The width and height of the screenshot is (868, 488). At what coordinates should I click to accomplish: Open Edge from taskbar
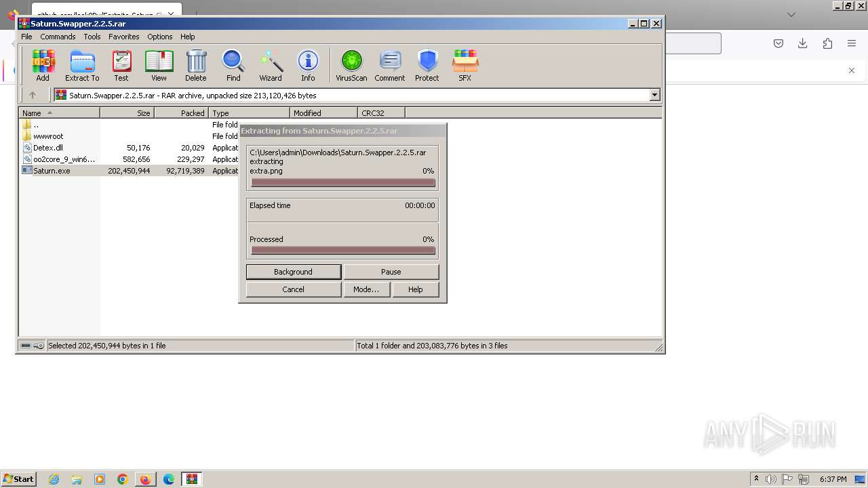point(169,479)
